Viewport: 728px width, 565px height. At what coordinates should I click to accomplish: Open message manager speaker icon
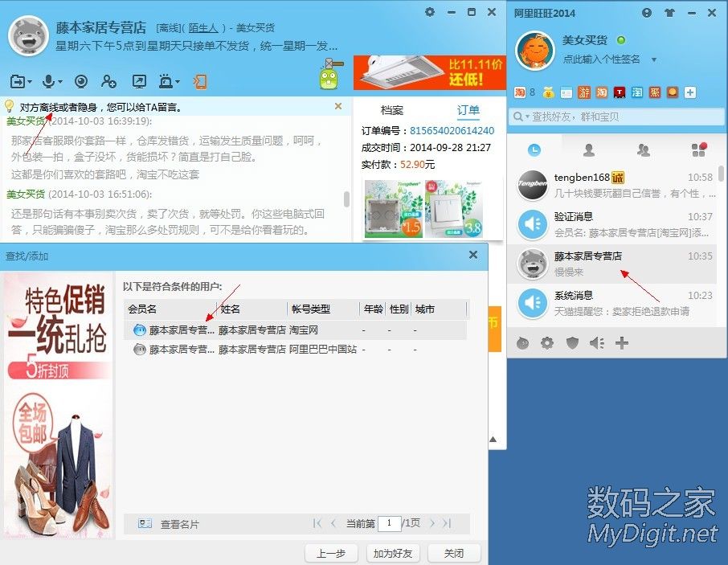[596, 343]
